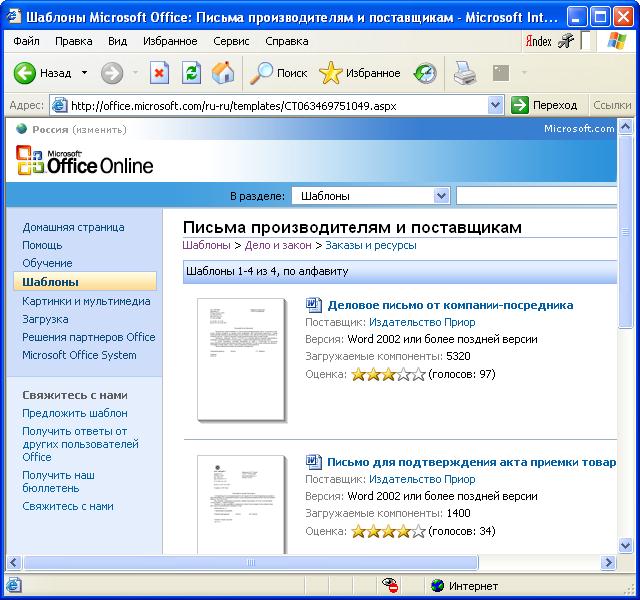Open the History clock icon
This screenshot has height=600, width=640.
(x=425, y=73)
